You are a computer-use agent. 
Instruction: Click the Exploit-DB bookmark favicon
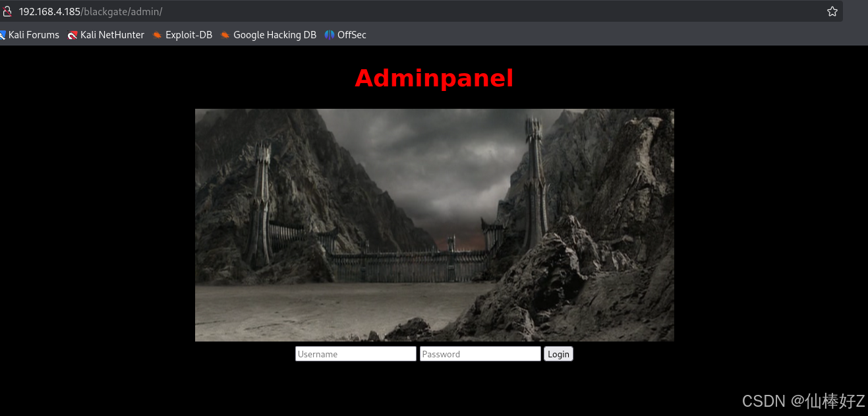click(x=158, y=35)
